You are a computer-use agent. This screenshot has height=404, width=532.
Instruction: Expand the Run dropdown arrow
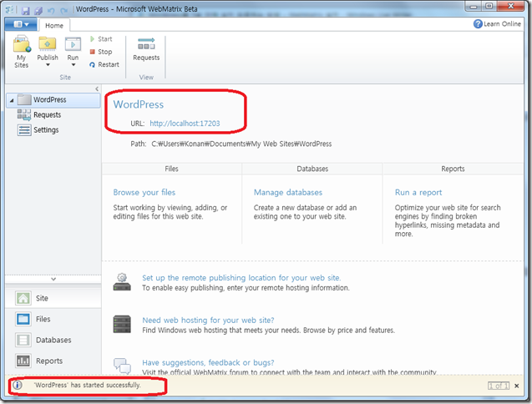(x=73, y=65)
